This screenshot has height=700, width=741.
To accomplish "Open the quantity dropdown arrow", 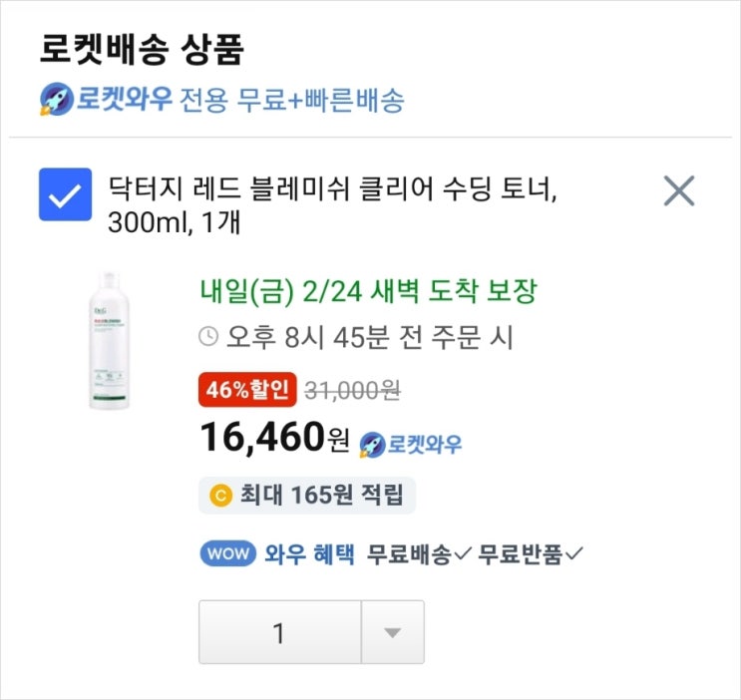I will pos(392,632).
